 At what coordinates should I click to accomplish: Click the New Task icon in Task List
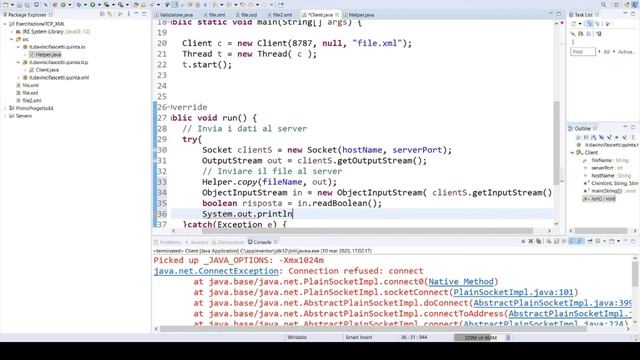click(573, 23)
